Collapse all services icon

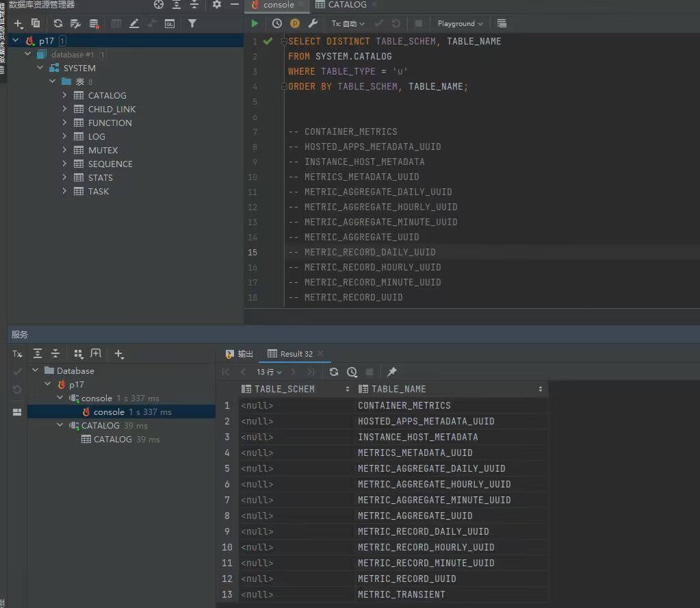[55, 354]
